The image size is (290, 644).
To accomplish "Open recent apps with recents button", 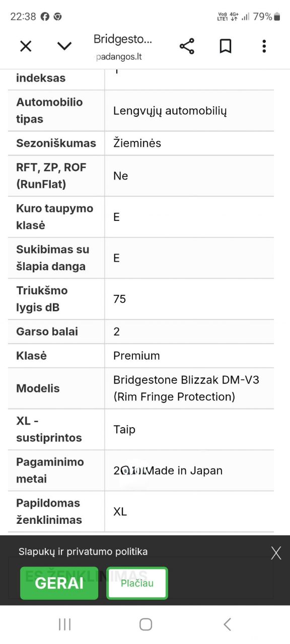I will tap(64, 624).
